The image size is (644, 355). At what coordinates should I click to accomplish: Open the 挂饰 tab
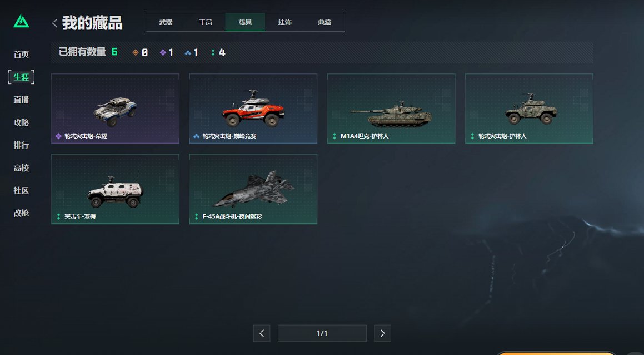pyautogui.click(x=284, y=22)
